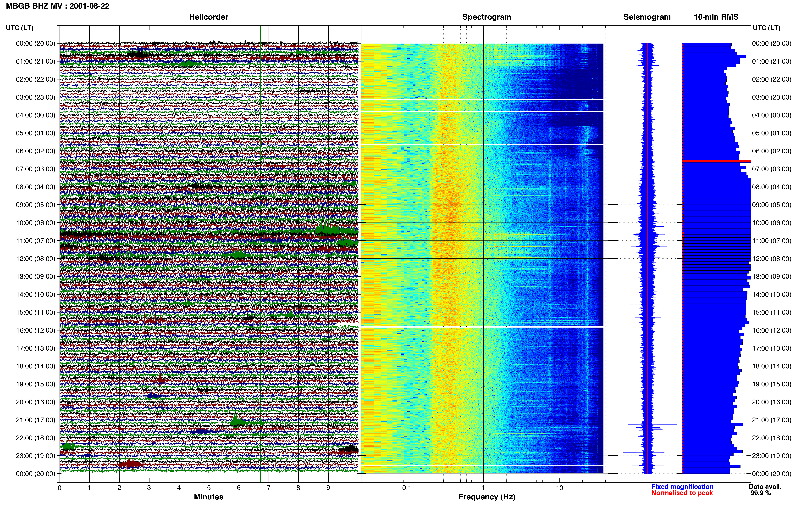812x508 pixels.
Task: Click the left 'UTC (LT)' axis label
Action: pyautogui.click(x=19, y=28)
